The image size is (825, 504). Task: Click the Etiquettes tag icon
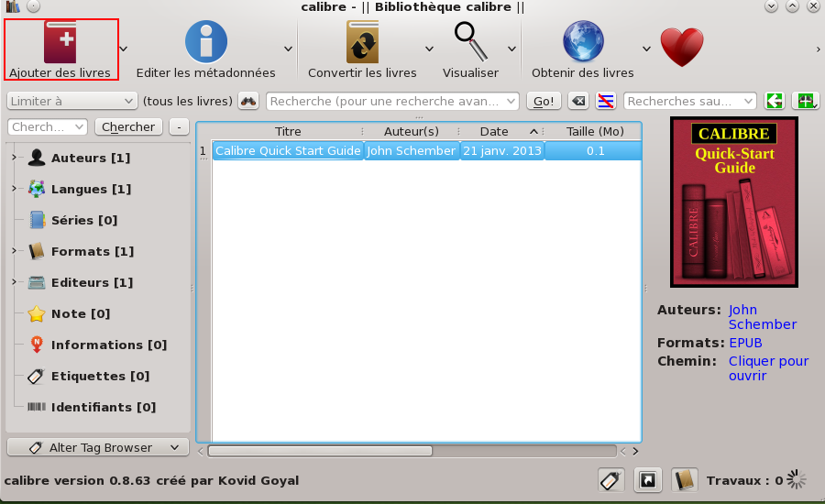tap(37, 376)
